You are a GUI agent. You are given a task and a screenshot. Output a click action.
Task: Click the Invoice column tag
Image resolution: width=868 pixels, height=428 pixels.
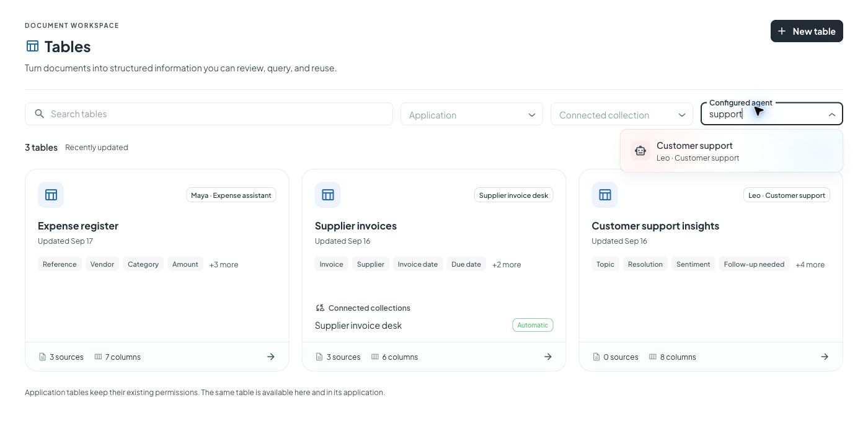tap(331, 264)
